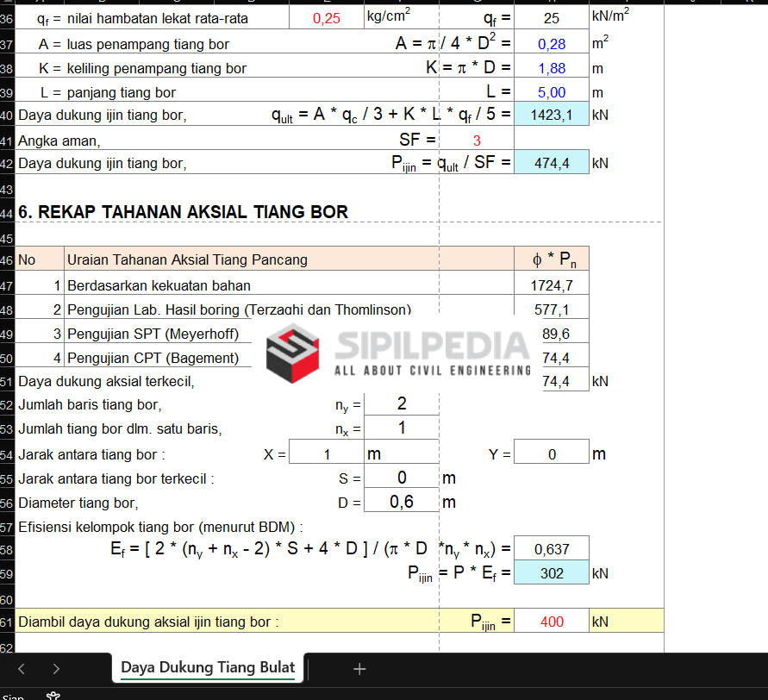Click the next sheet navigation arrow

coord(56,668)
